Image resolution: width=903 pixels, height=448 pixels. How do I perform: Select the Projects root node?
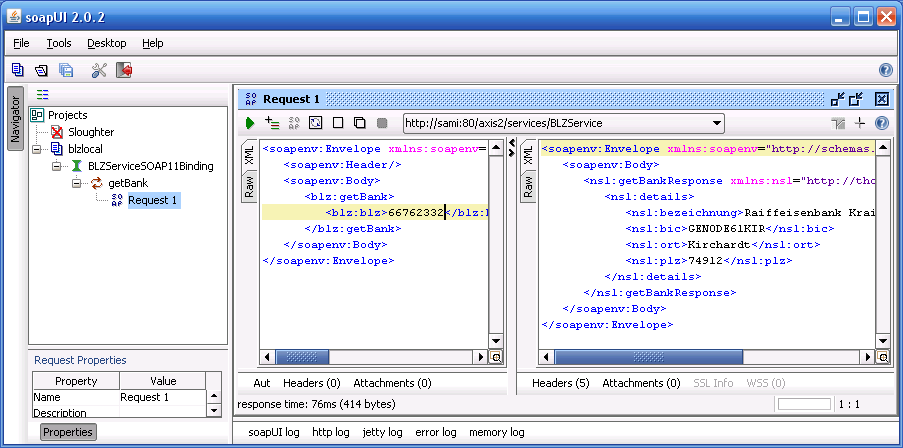point(68,115)
